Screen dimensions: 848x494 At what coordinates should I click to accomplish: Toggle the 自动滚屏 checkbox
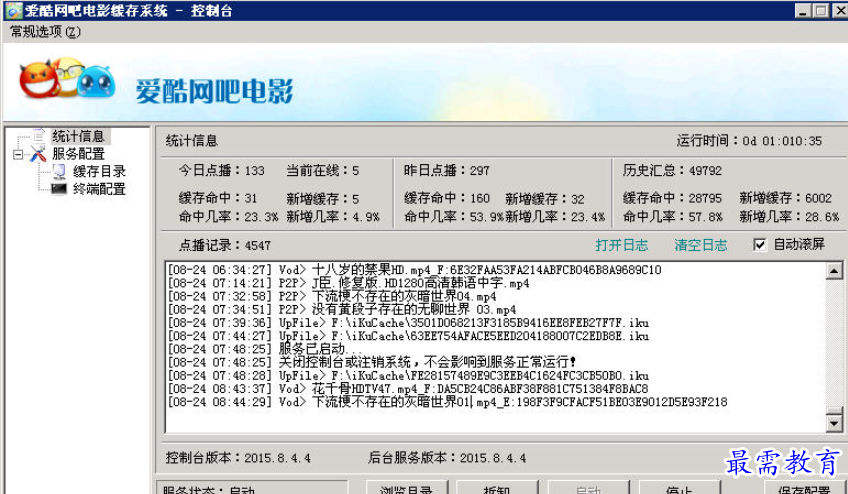[x=759, y=245]
